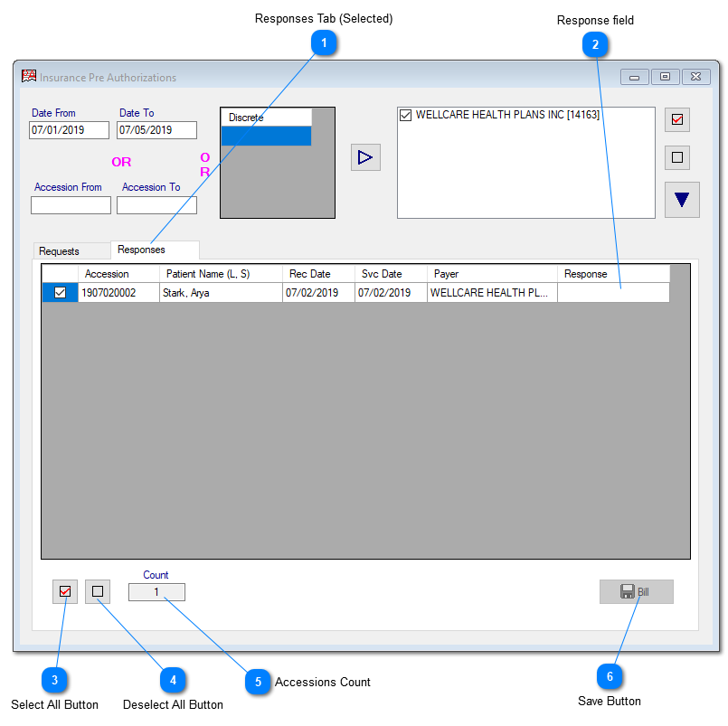Click the blue down-triangle button
Screen dimensions: 728x726
[x=682, y=200]
